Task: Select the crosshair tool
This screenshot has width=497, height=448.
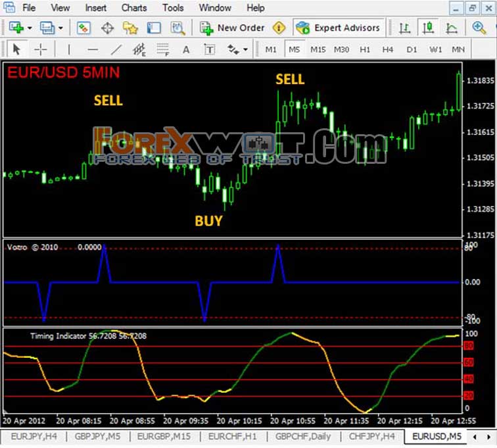Action: point(41,49)
